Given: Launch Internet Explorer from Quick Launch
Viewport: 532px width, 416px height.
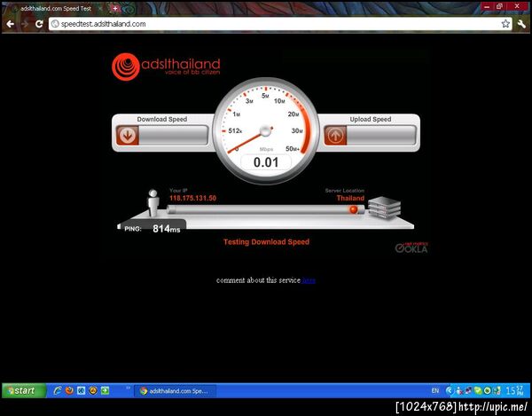Looking at the screenshot, I should [x=58, y=390].
